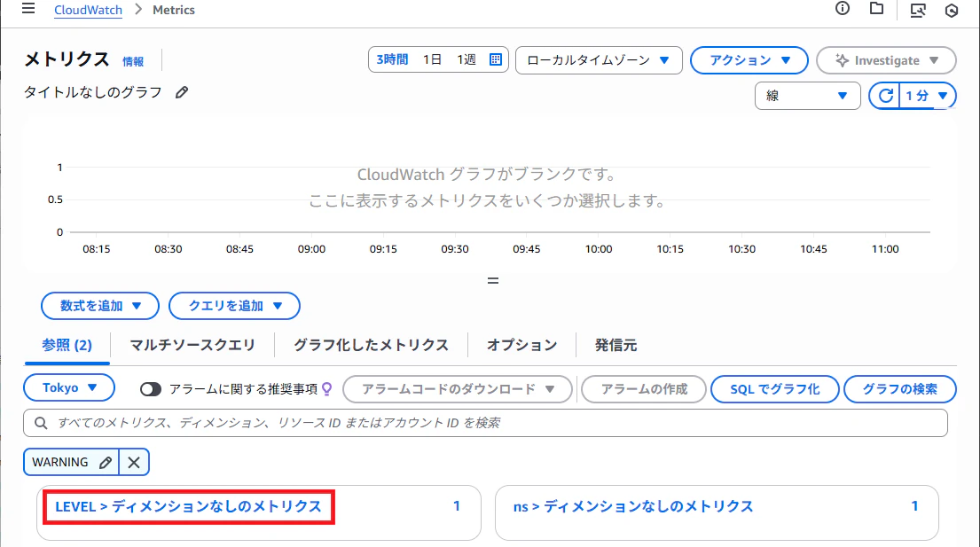Viewport: 980px width, 547px height.
Task: Switch to the 参照 (2) tab
Action: click(67, 345)
